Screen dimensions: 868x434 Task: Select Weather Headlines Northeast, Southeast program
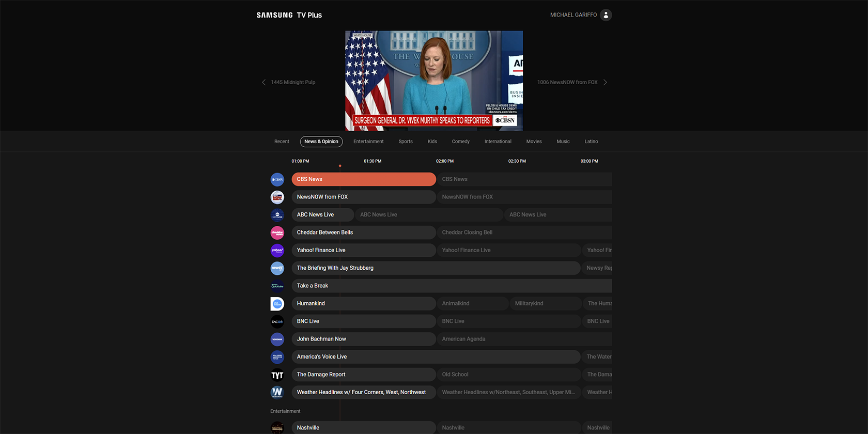[x=509, y=392]
